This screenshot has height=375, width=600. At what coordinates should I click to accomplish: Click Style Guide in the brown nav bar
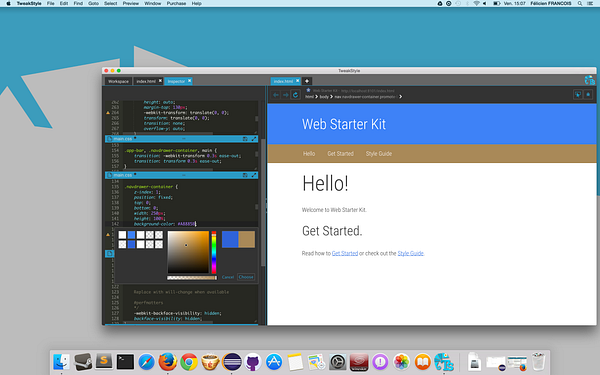pos(379,153)
